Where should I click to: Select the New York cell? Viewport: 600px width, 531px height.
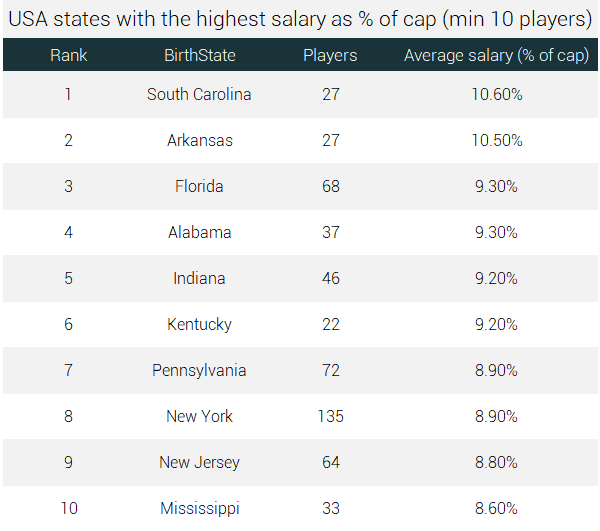199,416
